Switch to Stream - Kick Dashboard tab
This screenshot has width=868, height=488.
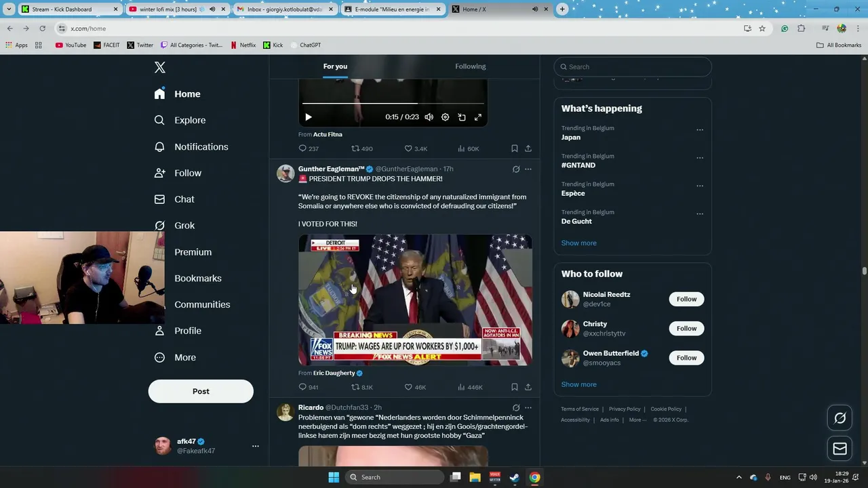point(69,9)
